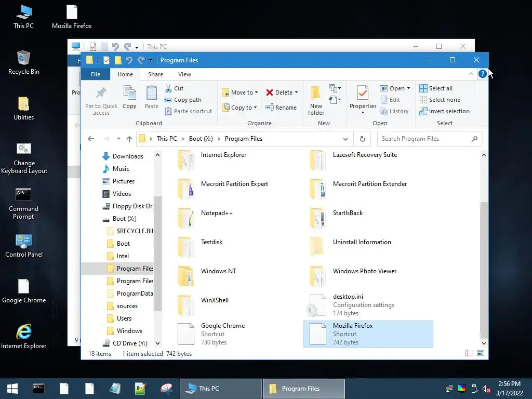The image size is (532, 399).
Task: Click the Paste ribbon icon
Action: click(151, 92)
